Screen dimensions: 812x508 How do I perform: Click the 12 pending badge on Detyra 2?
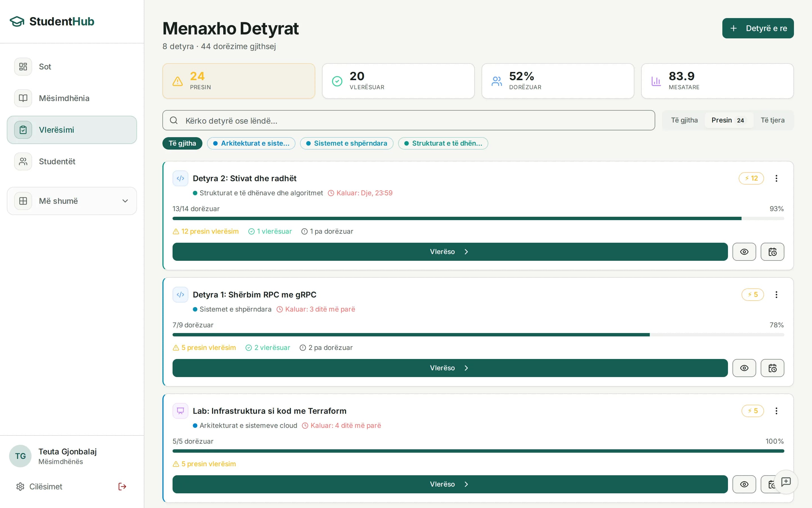point(751,178)
